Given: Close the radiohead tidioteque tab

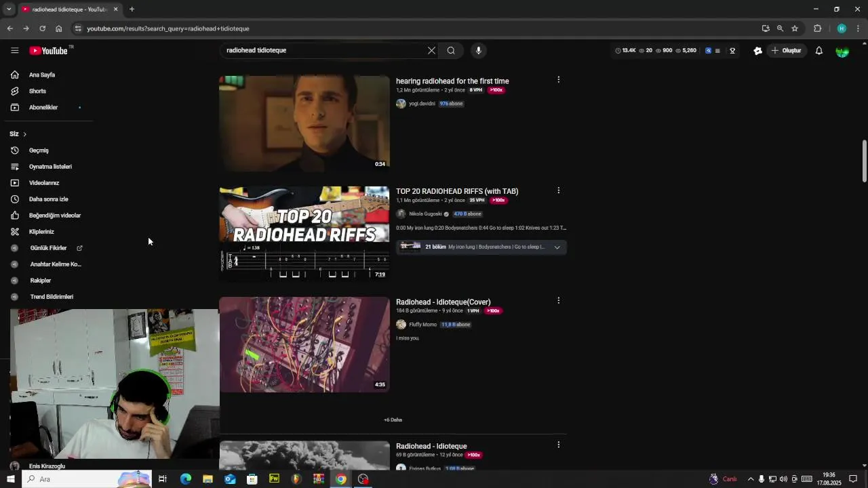Looking at the screenshot, I should (x=115, y=9).
